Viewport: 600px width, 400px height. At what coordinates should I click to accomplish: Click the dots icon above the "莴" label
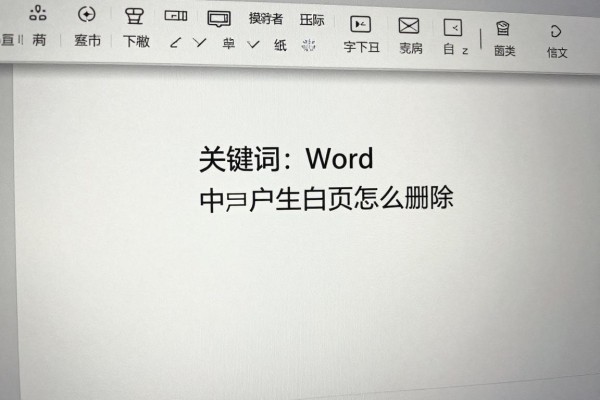click(38, 13)
